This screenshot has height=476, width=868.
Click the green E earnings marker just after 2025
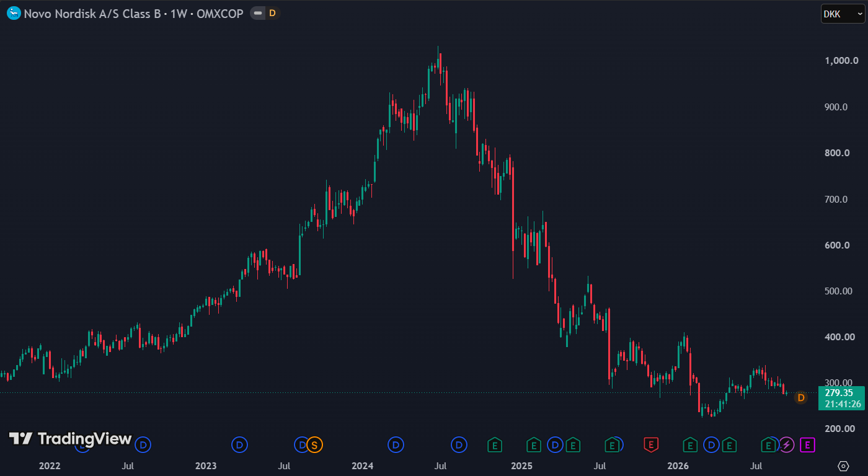[x=533, y=444]
